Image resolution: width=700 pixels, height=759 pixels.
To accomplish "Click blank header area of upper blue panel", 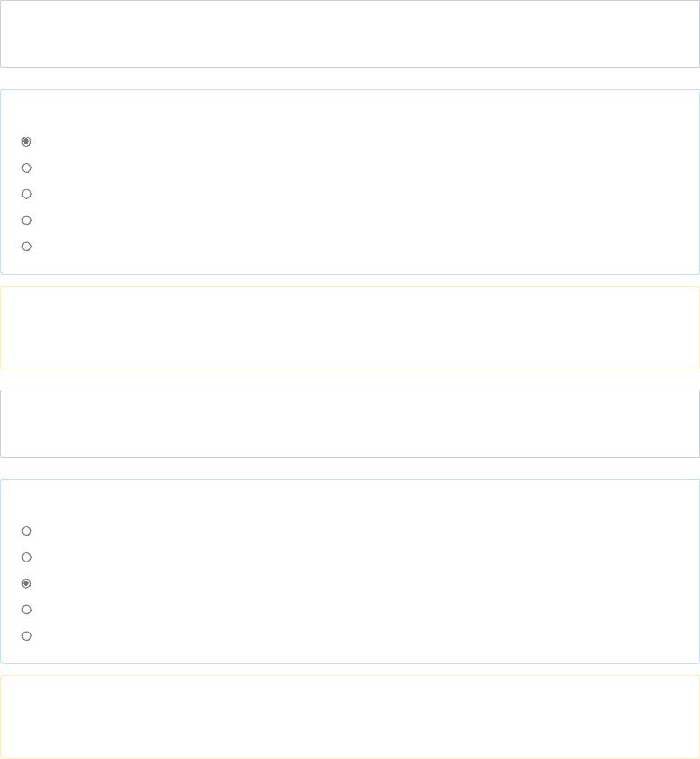I will (350, 110).
